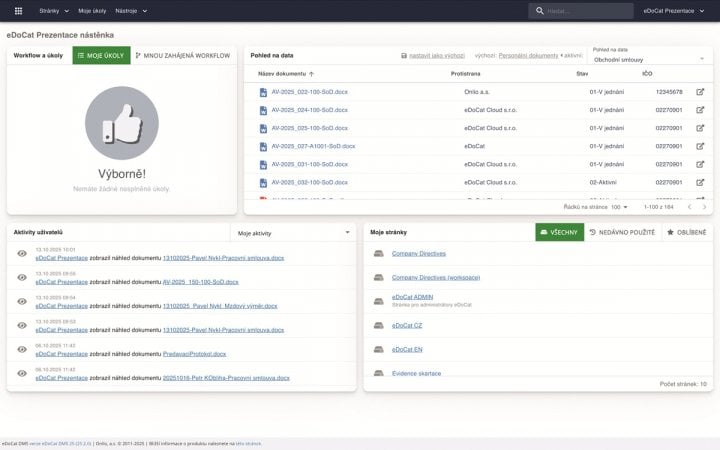
Task: Open Moje aktivity filter dropdown
Action: [293, 233]
